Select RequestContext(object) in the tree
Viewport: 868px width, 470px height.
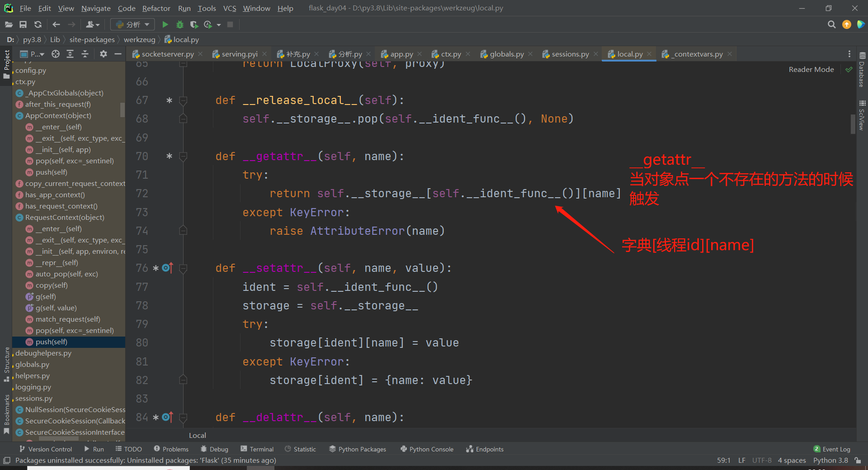tap(65, 217)
